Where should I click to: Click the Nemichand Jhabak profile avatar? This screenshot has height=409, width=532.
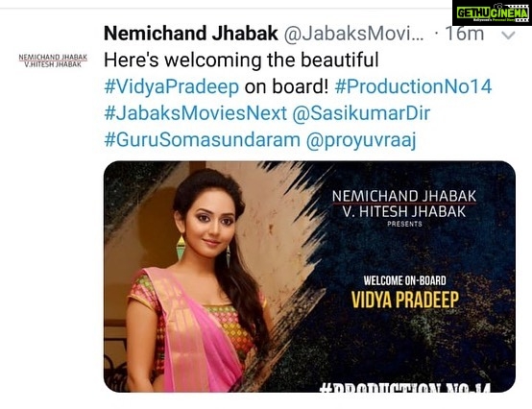coord(53,60)
